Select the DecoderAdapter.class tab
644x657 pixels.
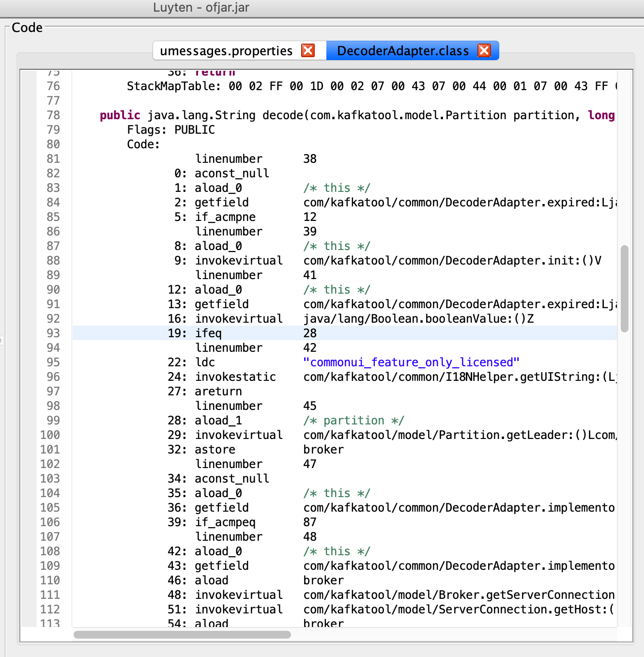click(x=402, y=51)
